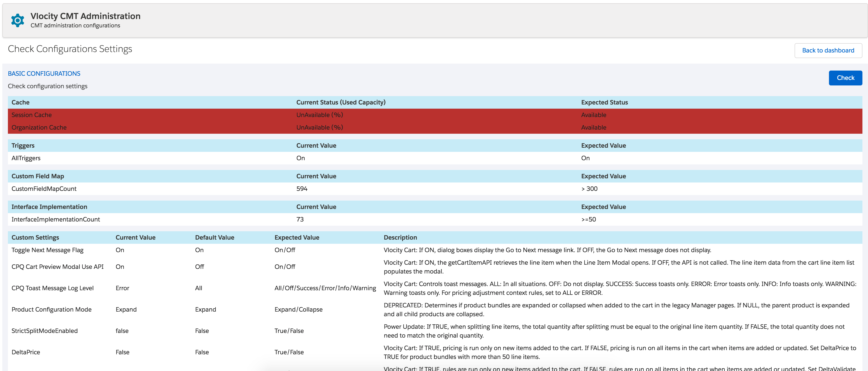Click the Custom Settings column header
This screenshot has height=371, width=868.
35,237
